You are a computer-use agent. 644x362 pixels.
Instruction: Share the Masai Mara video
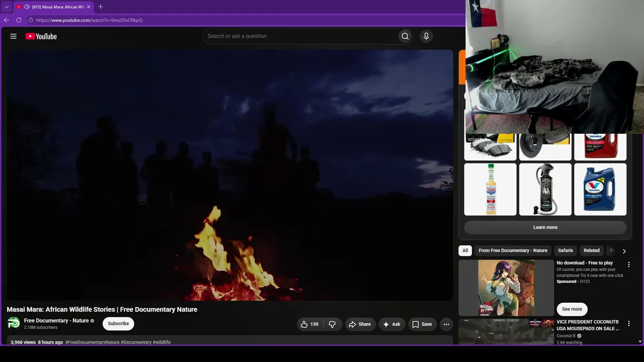click(x=360, y=324)
